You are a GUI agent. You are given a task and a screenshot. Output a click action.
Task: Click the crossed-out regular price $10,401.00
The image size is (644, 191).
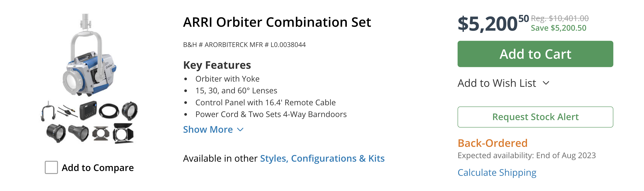point(559,18)
